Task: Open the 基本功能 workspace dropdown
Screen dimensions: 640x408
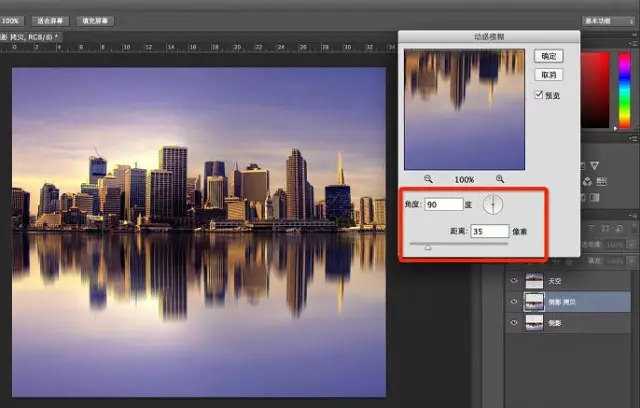Action: [x=609, y=20]
